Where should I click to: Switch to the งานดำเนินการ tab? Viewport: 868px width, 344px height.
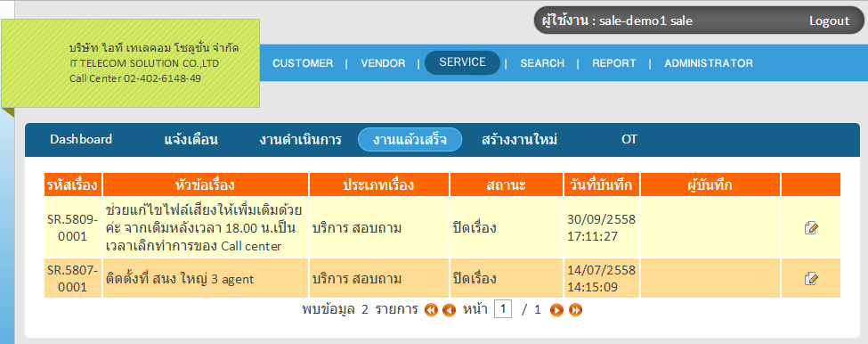(x=300, y=140)
